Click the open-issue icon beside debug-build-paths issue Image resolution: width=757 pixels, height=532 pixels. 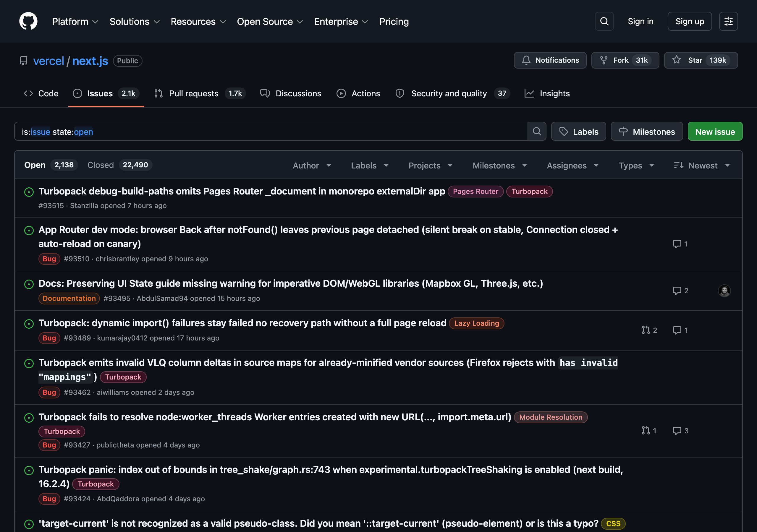click(x=29, y=192)
